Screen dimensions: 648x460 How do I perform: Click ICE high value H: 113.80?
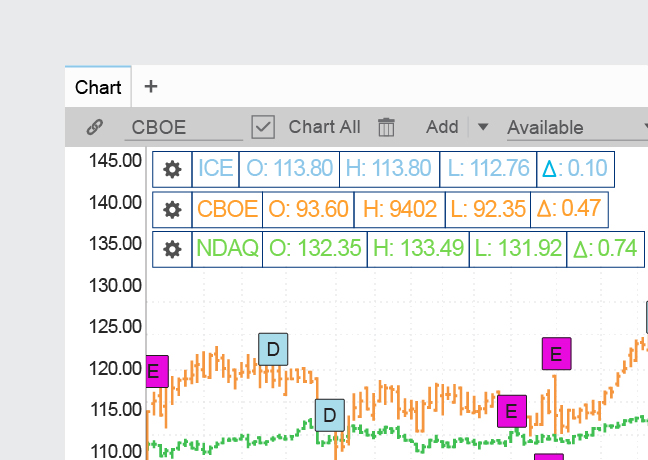389,169
